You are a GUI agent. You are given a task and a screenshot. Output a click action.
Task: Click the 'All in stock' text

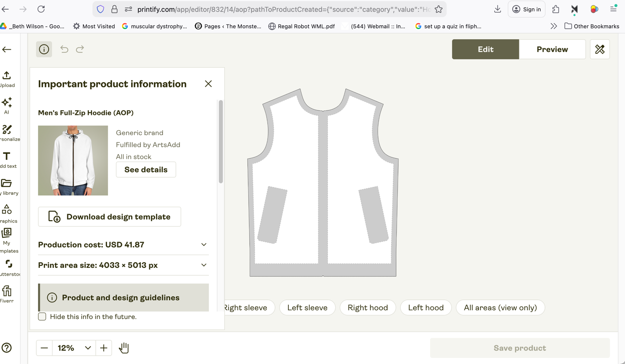133,156
